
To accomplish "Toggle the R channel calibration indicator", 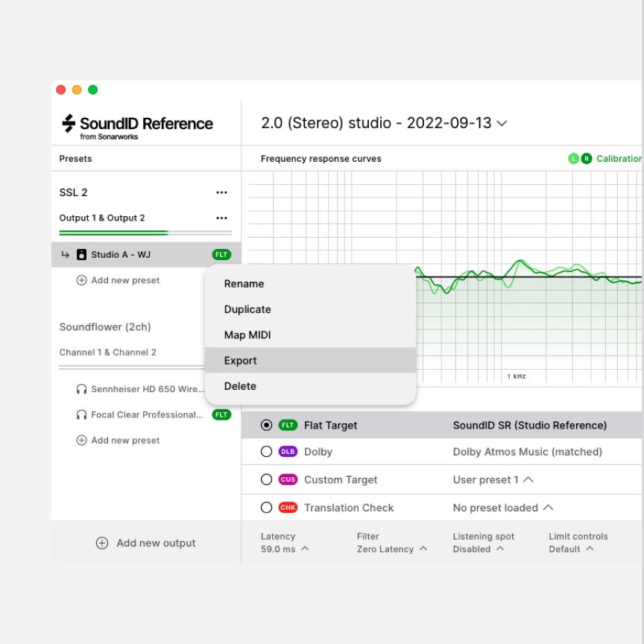I will click(x=587, y=159).
